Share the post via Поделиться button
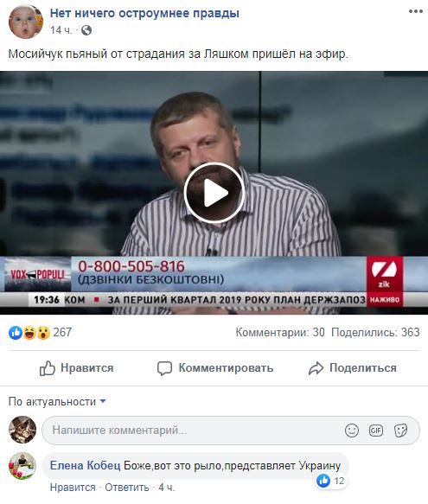The image size is (428, 504). point(353,368)
